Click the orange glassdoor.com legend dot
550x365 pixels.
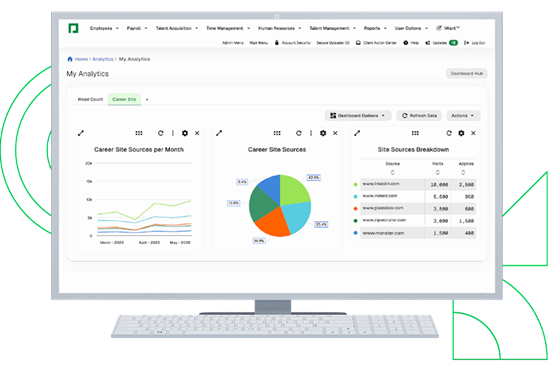[355, 209]
